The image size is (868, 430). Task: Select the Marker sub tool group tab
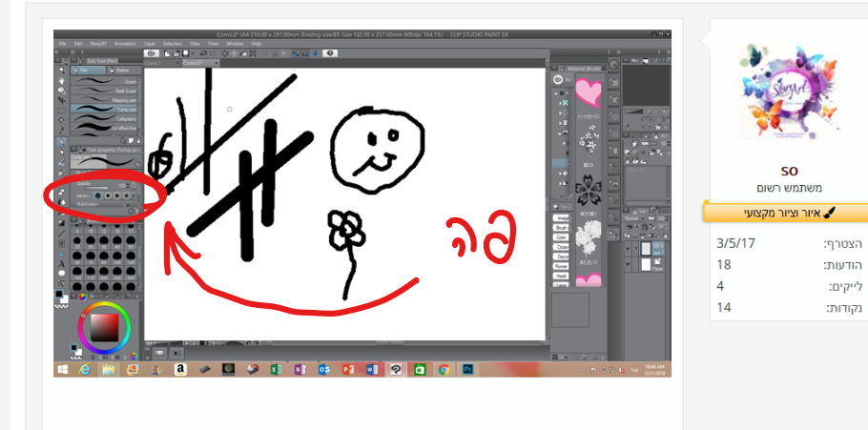125,71
